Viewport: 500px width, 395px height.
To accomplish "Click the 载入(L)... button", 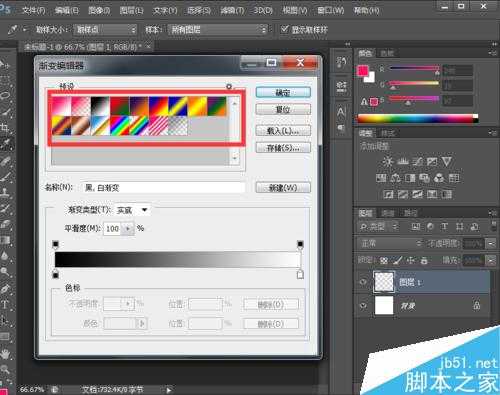I will [x=283, y=130].
